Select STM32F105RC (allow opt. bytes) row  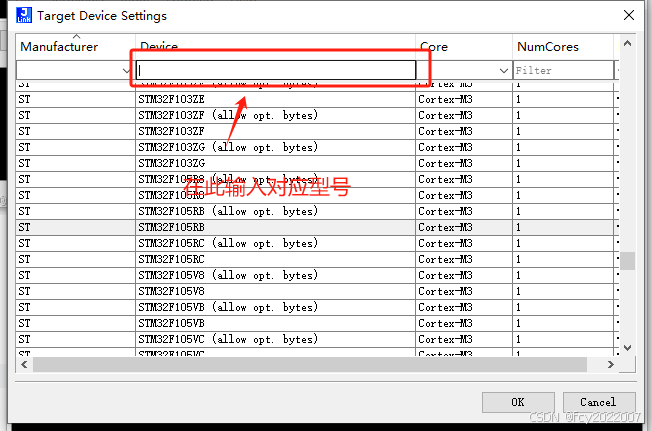tap(315, 243)
